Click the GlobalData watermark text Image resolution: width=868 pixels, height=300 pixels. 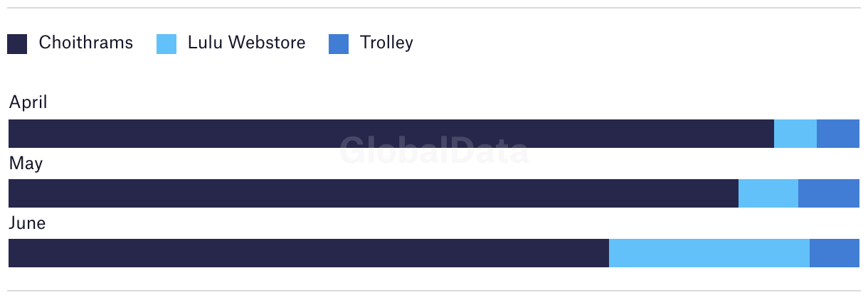pyautogui.click(x=434, y=151)
